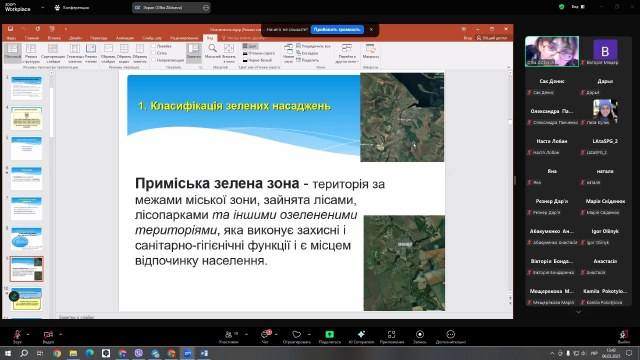Open the Приложения apps icon

[391, 334]
